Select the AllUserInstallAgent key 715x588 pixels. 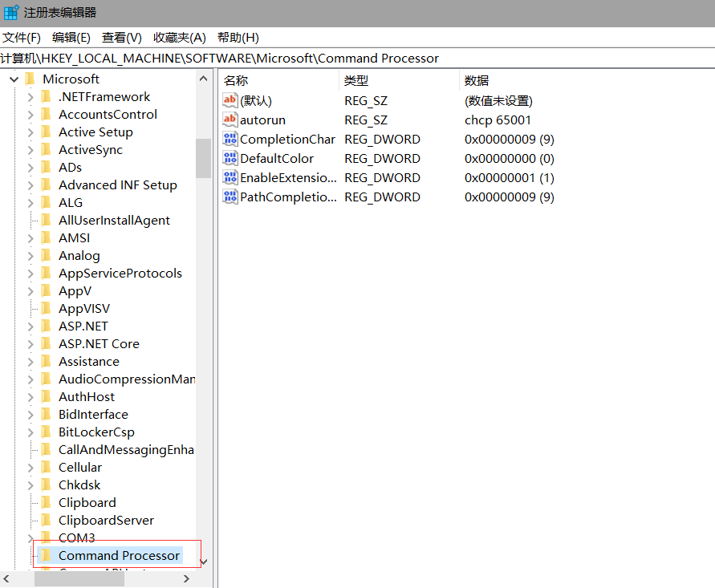click(x=114, y=220)
